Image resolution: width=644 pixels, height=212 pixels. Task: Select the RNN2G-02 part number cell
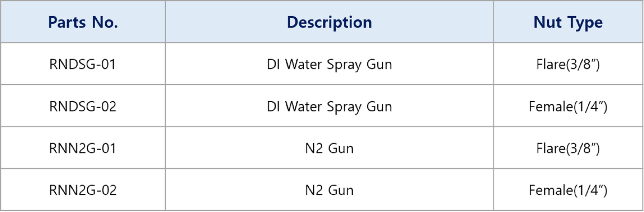82,190
